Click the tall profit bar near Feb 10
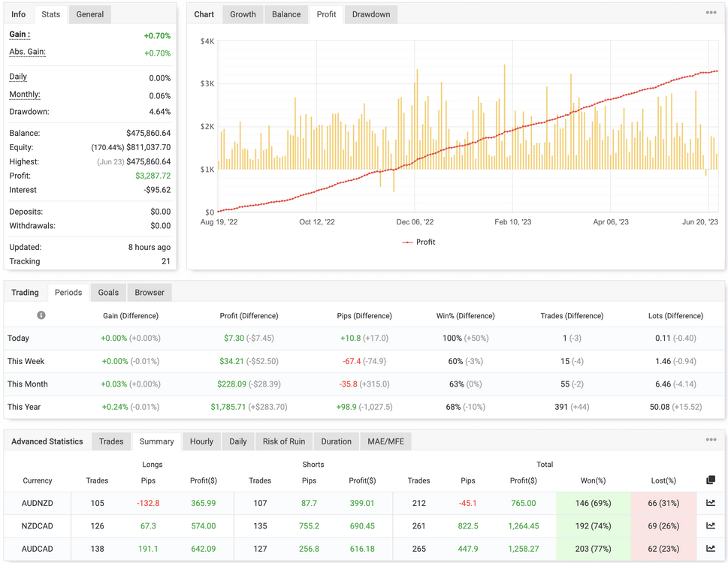This screenshot has width=728, height=563. tap(504, 117)
